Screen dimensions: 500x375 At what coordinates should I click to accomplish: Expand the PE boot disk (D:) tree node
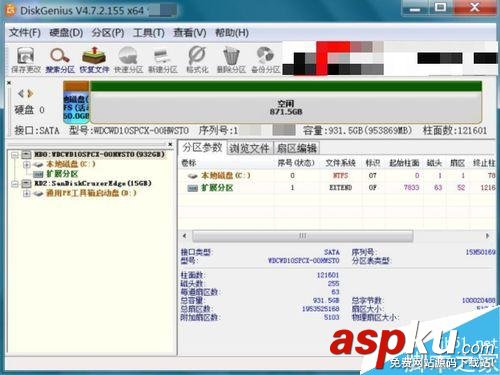click(x=27, y=193)
